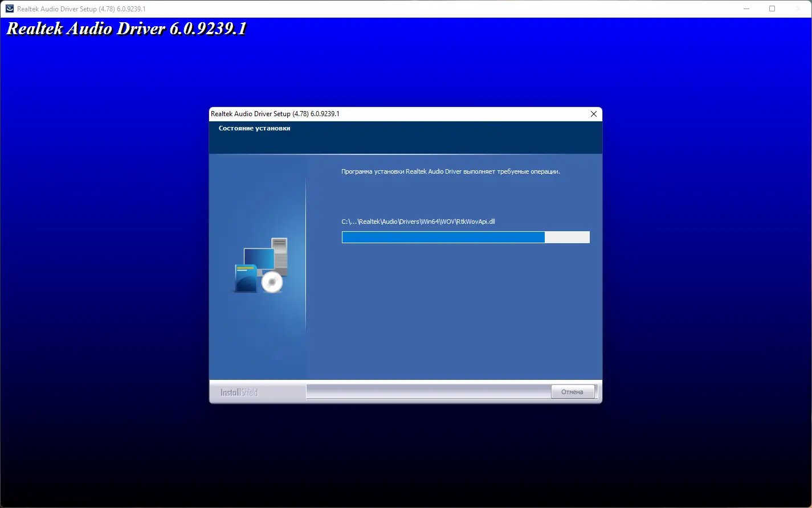Click the Состояние установки header text
This screenshot has width=812, height=508.
[254, 129]
